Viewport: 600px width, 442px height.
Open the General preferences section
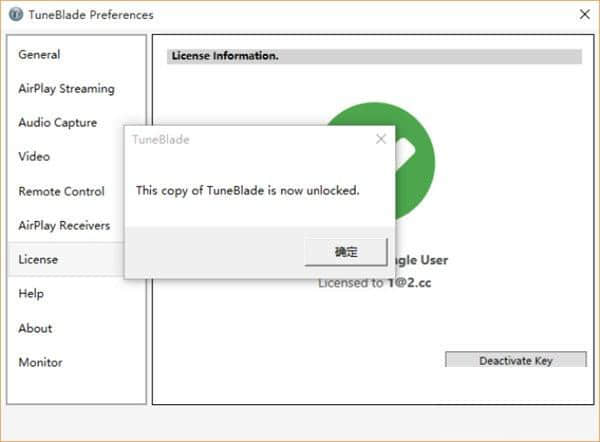click(x=39, y=54)
